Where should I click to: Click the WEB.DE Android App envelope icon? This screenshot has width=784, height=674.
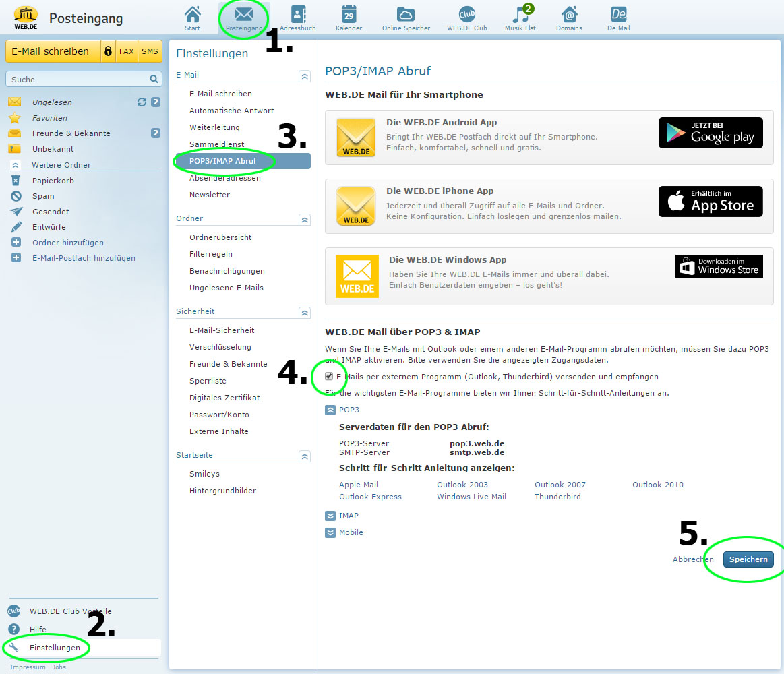pyautogui.click(x=355, y=137)
